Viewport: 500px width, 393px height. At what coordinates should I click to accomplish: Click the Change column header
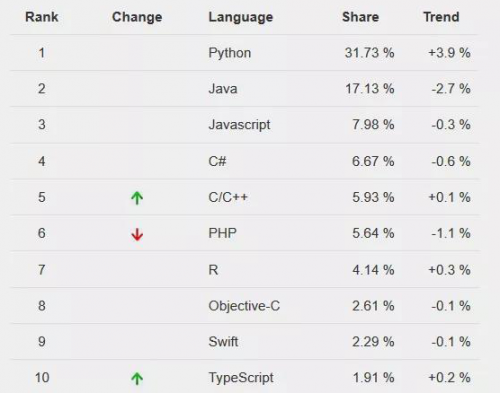pos(137,17)
